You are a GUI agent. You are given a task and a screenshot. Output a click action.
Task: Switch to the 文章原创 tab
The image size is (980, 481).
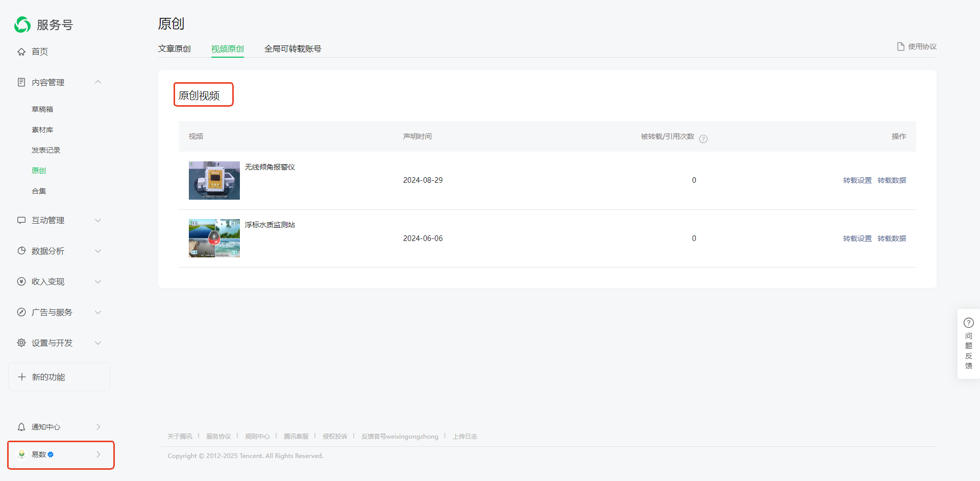174,49
